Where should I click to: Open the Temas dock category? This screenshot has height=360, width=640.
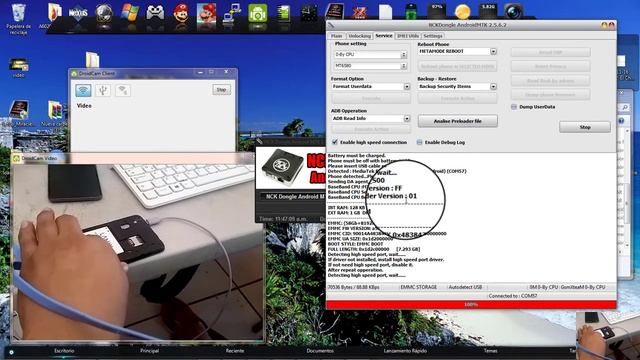point(491,351)
